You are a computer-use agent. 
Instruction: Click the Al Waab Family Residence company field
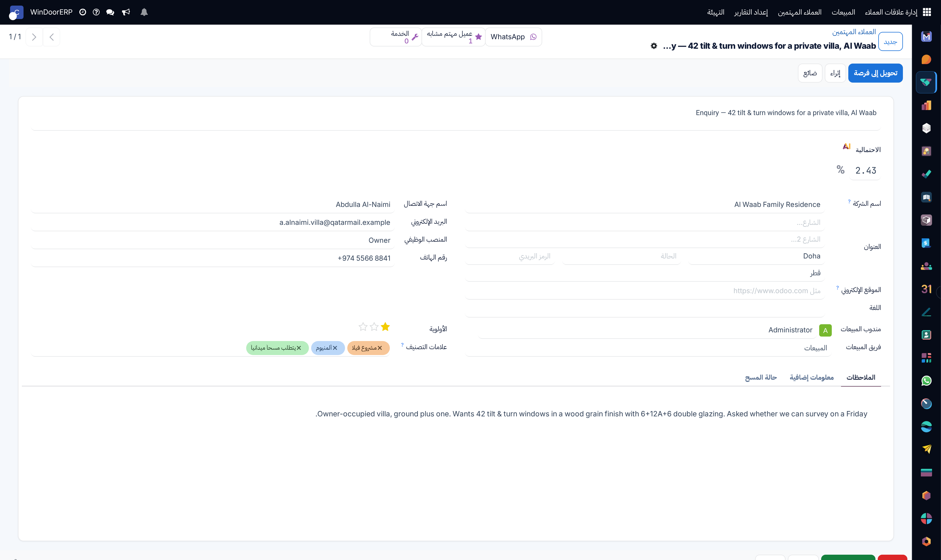pyautogui.click(x=645, y=204)
